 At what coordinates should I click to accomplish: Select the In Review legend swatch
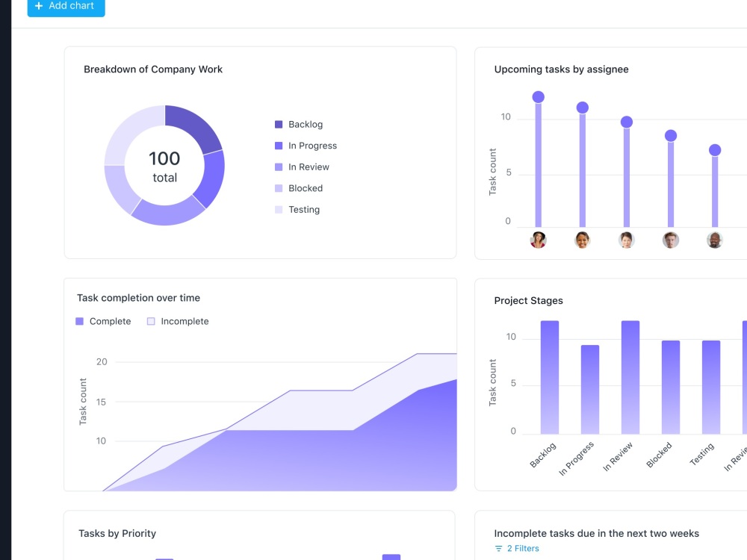coord(279,167)
